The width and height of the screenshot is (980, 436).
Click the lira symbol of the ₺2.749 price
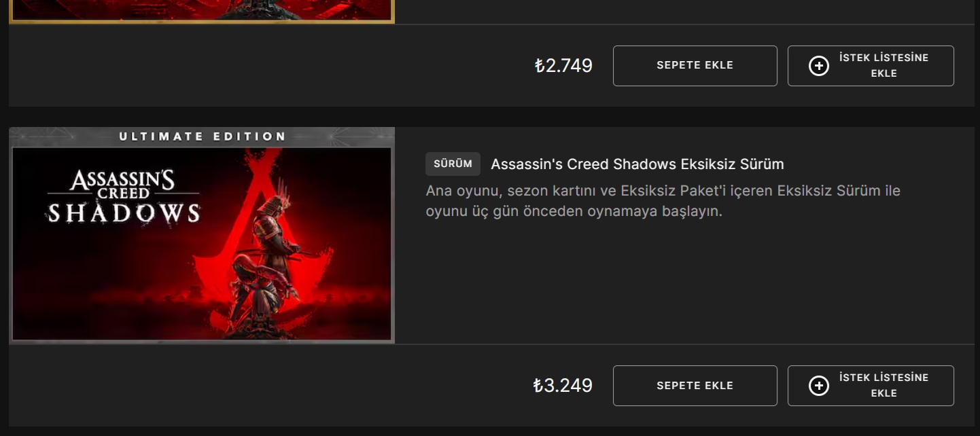point(540,66)
